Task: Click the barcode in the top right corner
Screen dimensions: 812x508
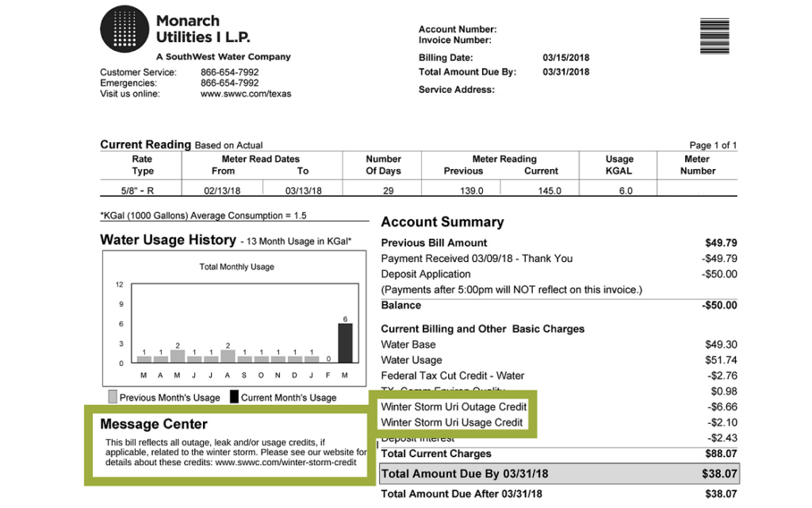Action: click(714, 36)
